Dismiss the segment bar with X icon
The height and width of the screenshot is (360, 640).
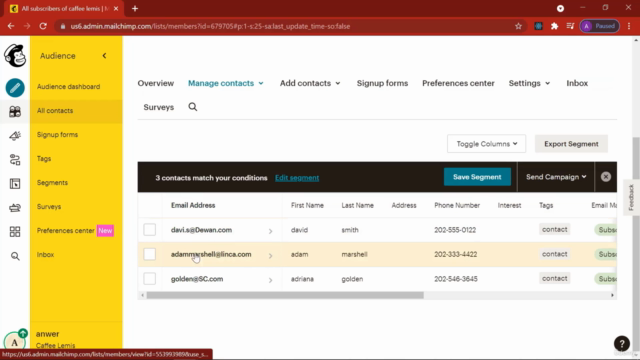coord(606,177)
